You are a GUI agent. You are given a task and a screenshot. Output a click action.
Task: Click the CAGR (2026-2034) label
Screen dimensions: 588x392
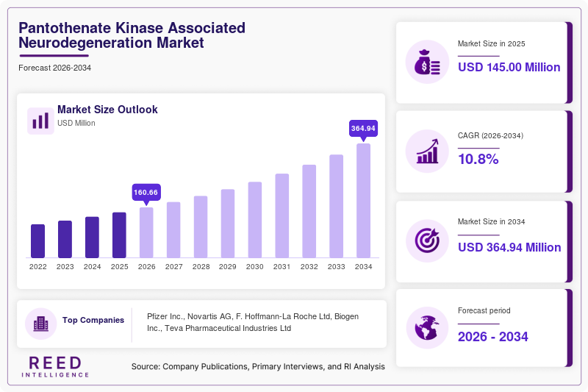(490, 135)
